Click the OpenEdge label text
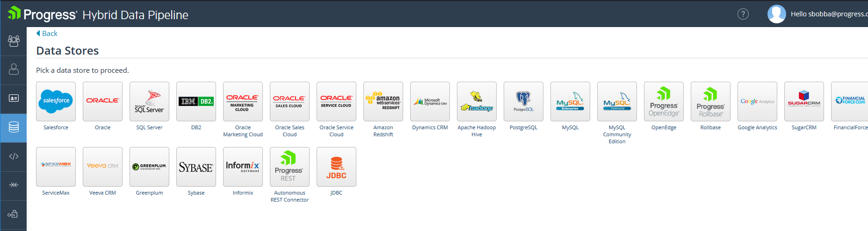Screen dimensions: 868x231 [x=664, y=127]
